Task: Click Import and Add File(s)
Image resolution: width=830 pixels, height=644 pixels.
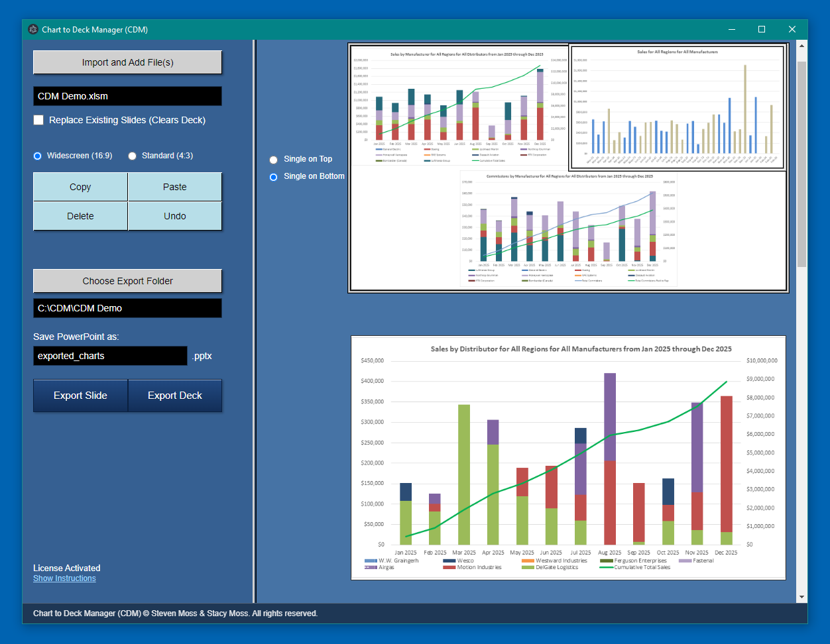Action: [x=127, y=62]
